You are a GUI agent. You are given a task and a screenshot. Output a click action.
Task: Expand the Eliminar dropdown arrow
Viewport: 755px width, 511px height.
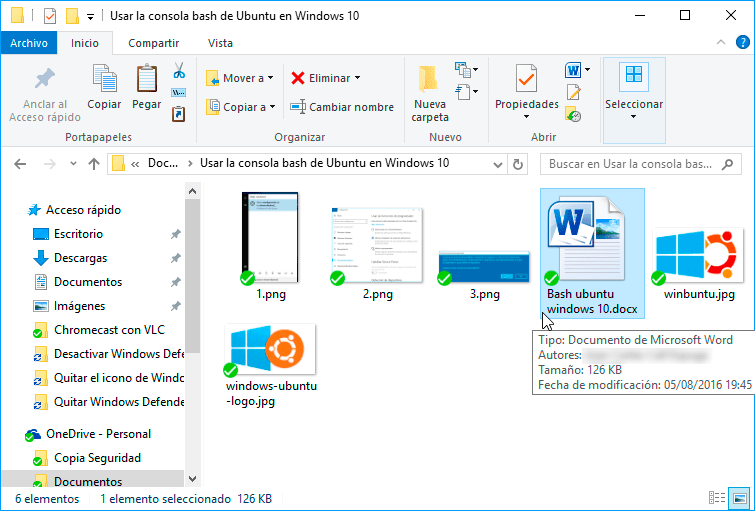358,78
